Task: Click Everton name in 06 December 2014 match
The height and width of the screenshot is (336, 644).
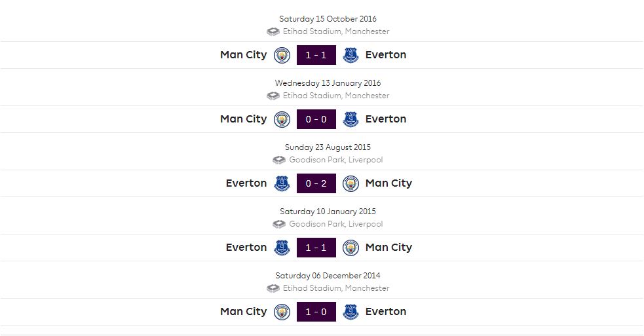Action: (386, 311)
